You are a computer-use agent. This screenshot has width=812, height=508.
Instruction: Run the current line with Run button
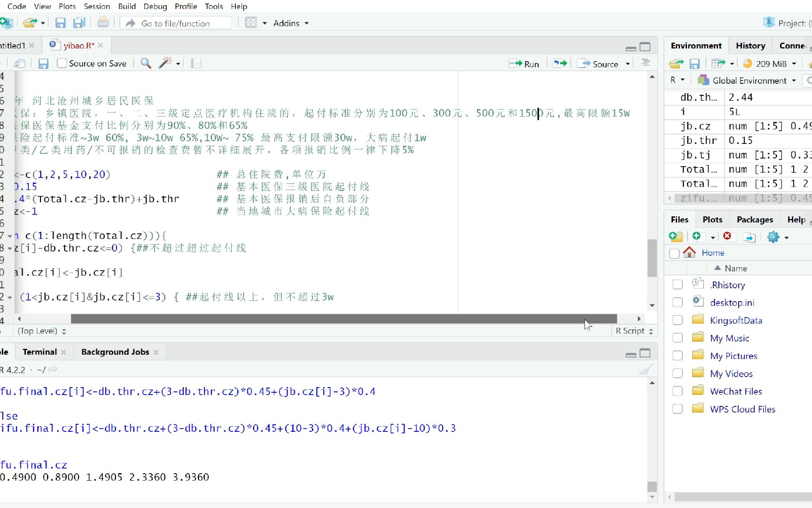tap(524, 63)
